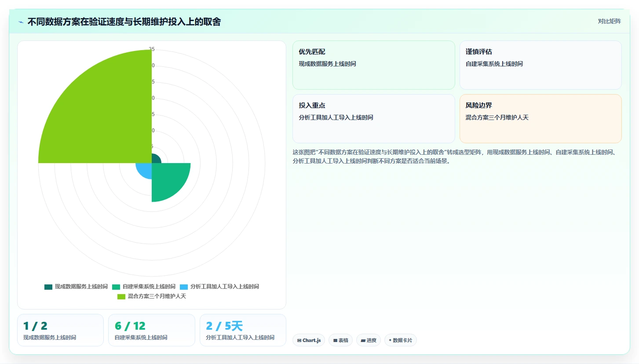
Task: Click 分析工具加人工导入上线时间 text in the 投入重点 card
Action: (x=336, y=117)
